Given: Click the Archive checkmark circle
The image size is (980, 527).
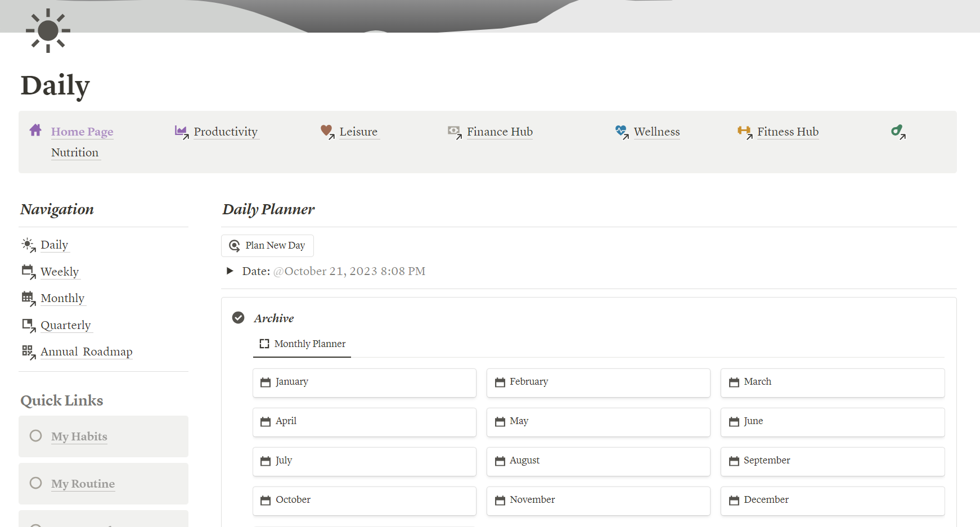Looking at the screenshot, I should pyautogui.click(x=239, y=318).
